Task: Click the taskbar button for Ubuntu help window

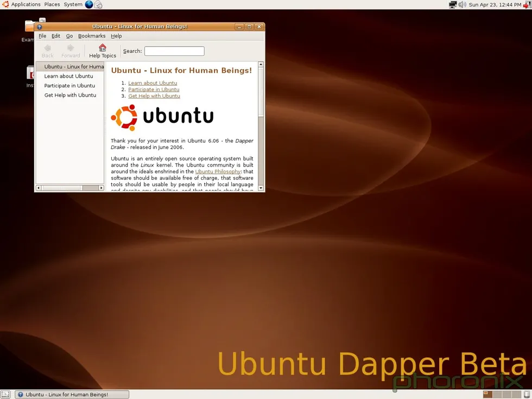Action: [72, 395]
